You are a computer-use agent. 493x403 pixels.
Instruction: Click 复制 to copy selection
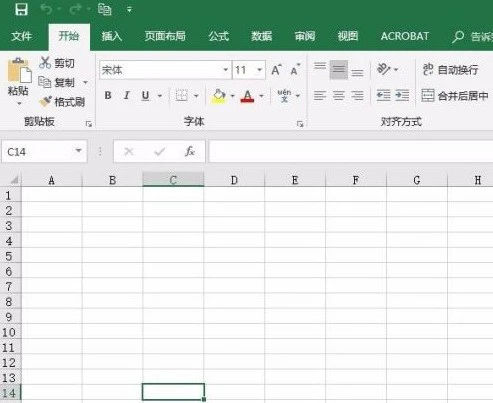(x=57, y=82)
